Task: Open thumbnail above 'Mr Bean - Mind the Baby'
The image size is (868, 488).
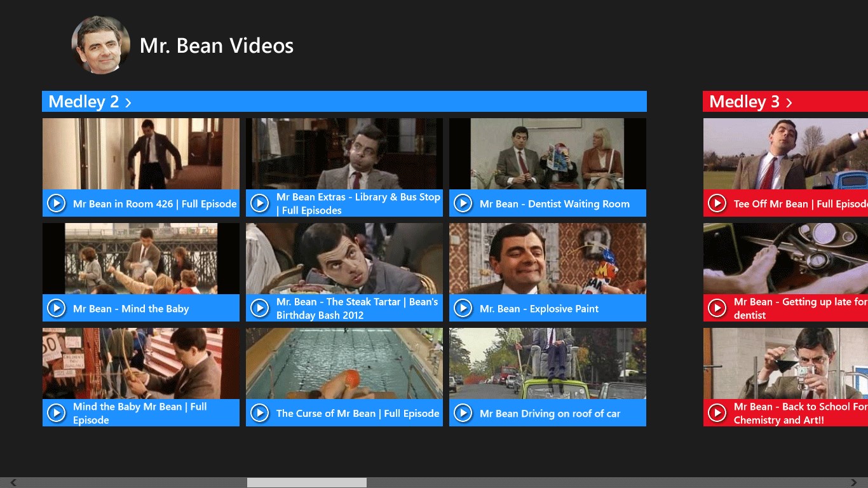Action: [141, 259]
